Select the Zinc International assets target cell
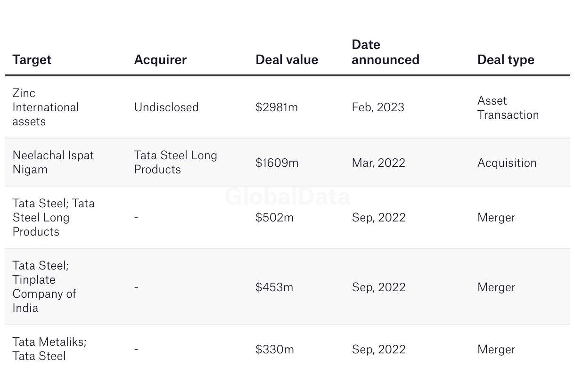 click(46, 107)
